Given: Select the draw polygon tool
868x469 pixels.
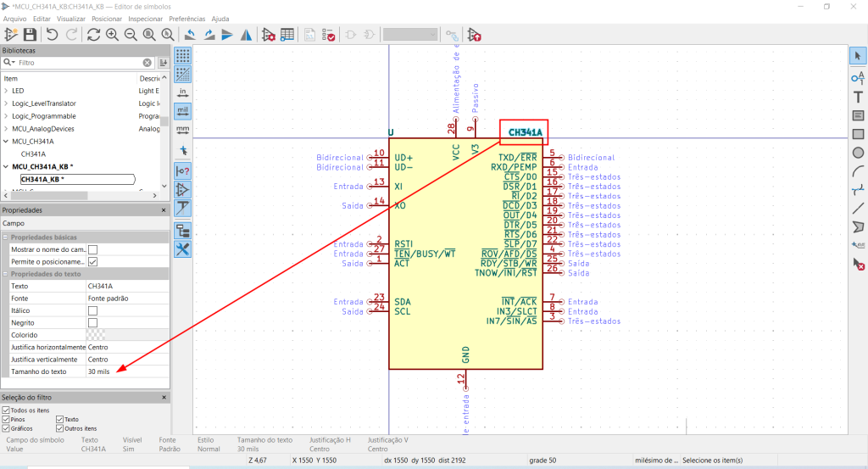Looking at the screenshot, I should [x=858, y=227].
